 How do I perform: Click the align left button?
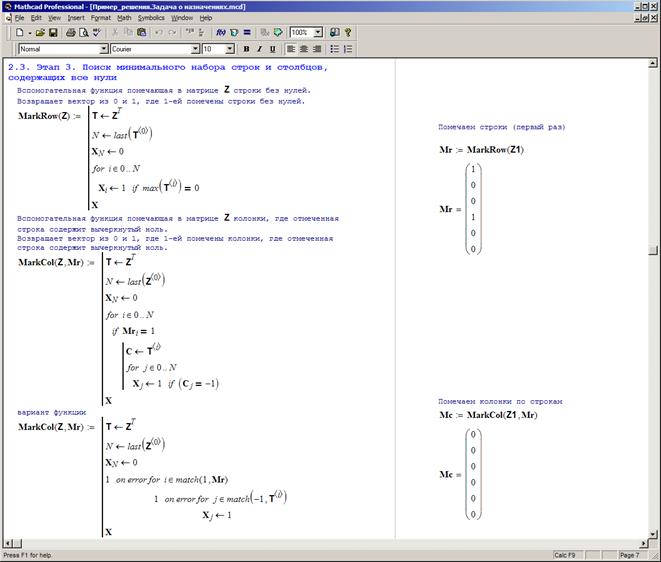point(290,48)
